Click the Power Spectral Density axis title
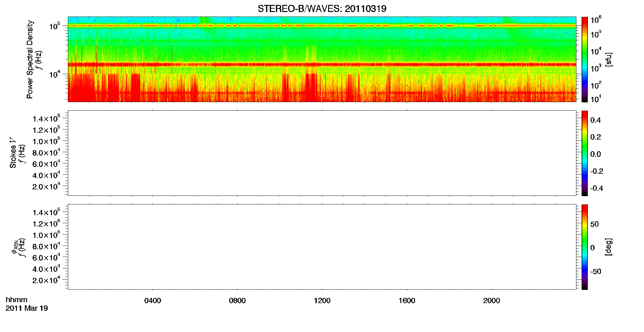The image size is (644, 332). [x=30, y=59]
